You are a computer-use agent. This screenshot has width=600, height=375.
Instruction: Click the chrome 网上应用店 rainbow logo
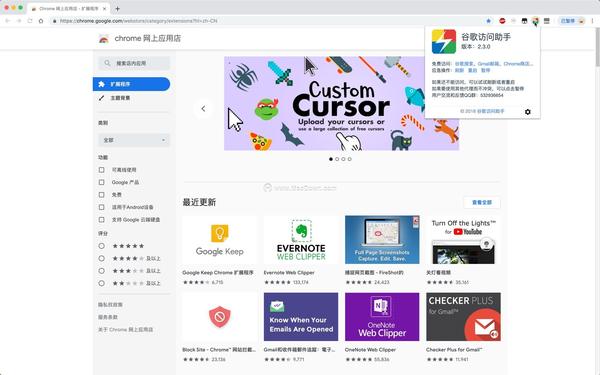coord(104,39)
